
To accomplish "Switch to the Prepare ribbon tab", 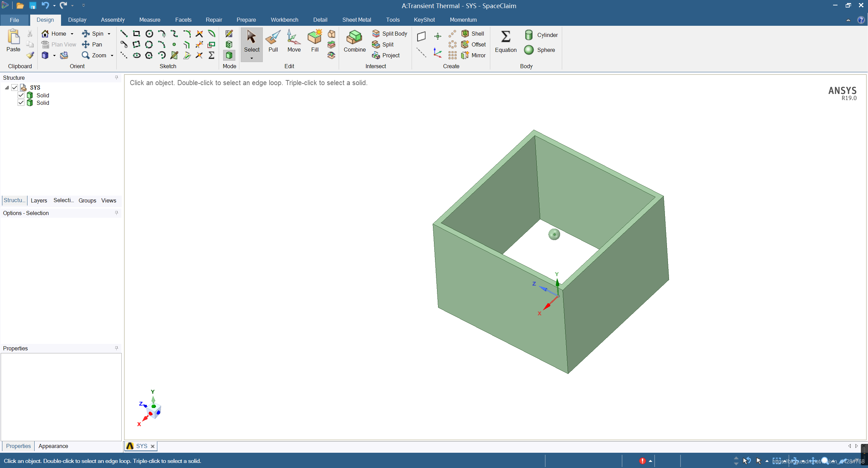I will point(246,20).
